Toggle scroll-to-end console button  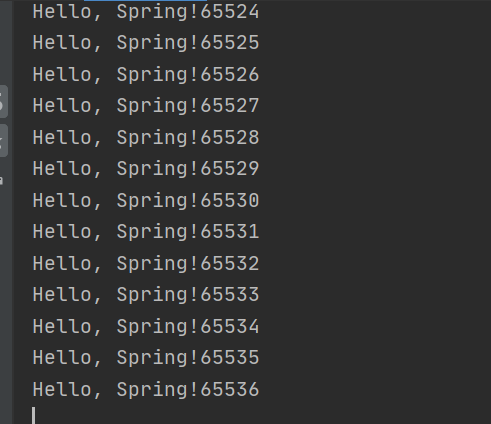tap(3, 141)
